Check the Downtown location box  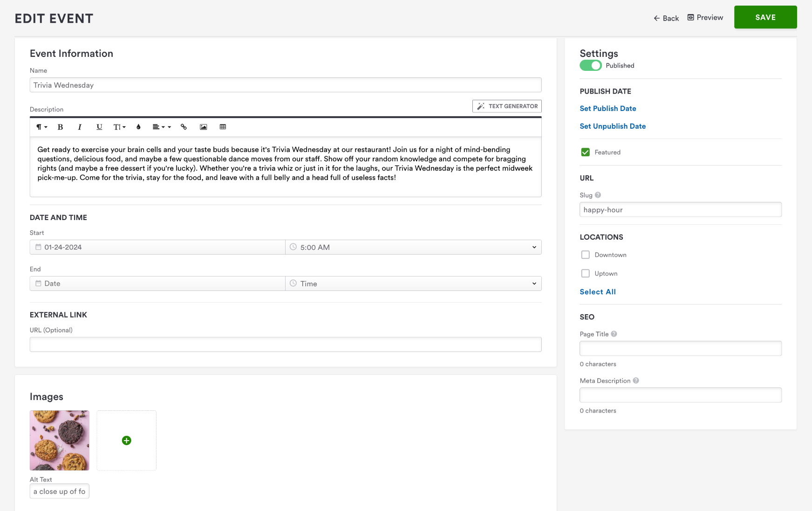586,255
